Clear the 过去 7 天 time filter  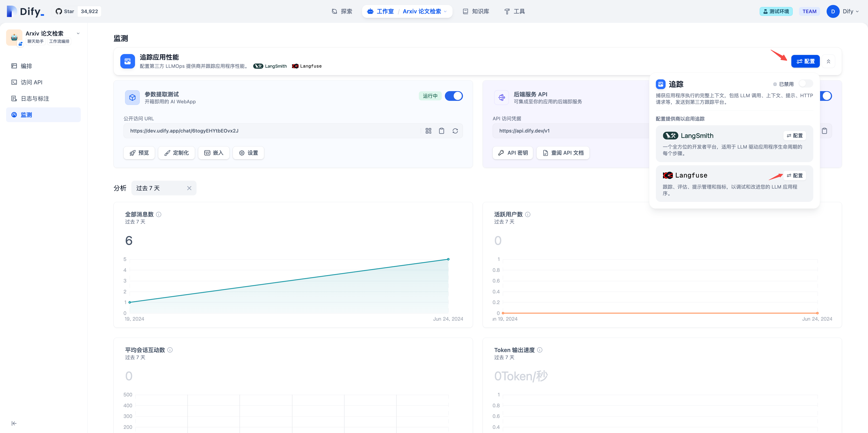(x=189, y=188)
